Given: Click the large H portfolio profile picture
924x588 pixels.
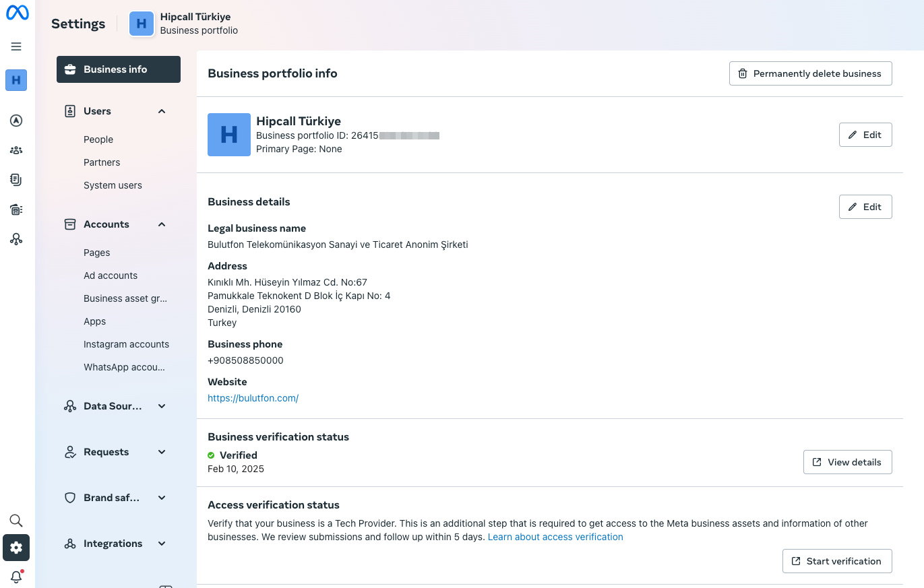Looking at the screenshot, I should click(229, 135).
